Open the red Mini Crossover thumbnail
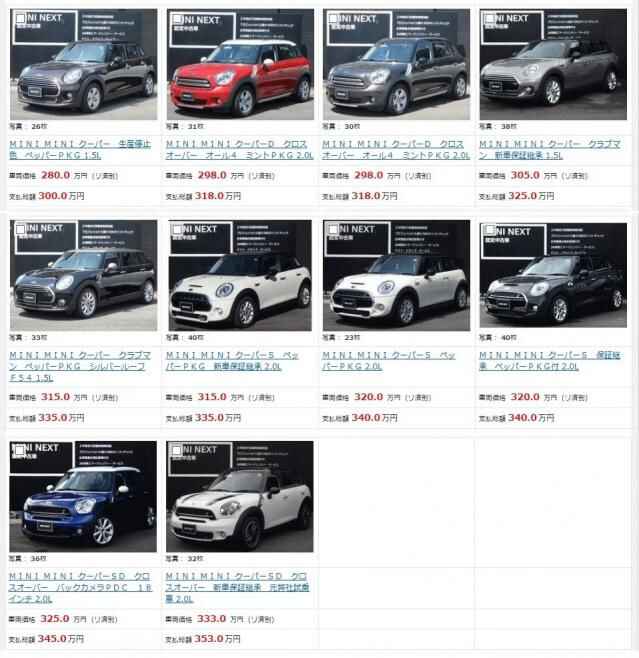This screenshot has height=658, width=639. (x=240, y=64)
